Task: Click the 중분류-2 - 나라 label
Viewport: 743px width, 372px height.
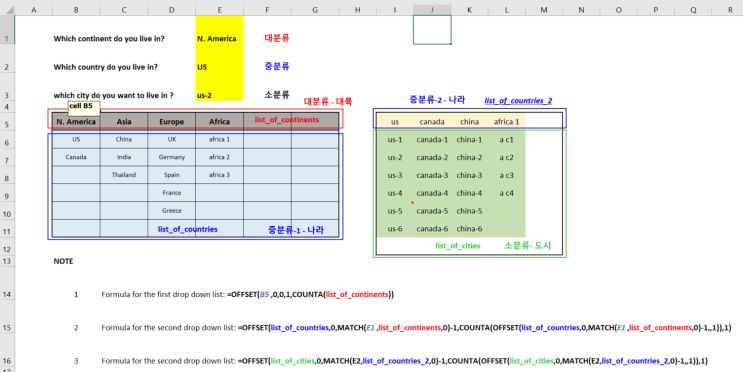Action: click(437, 100)
